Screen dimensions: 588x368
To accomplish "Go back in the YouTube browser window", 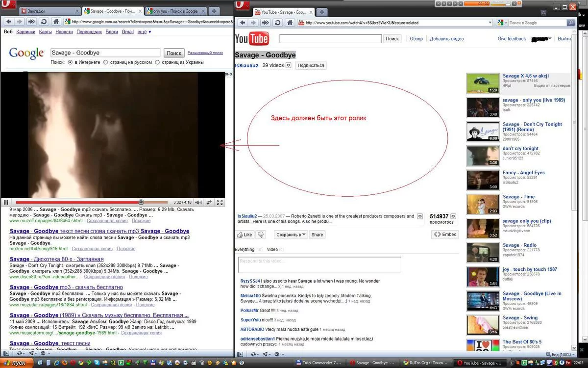I will click(242, 23).
